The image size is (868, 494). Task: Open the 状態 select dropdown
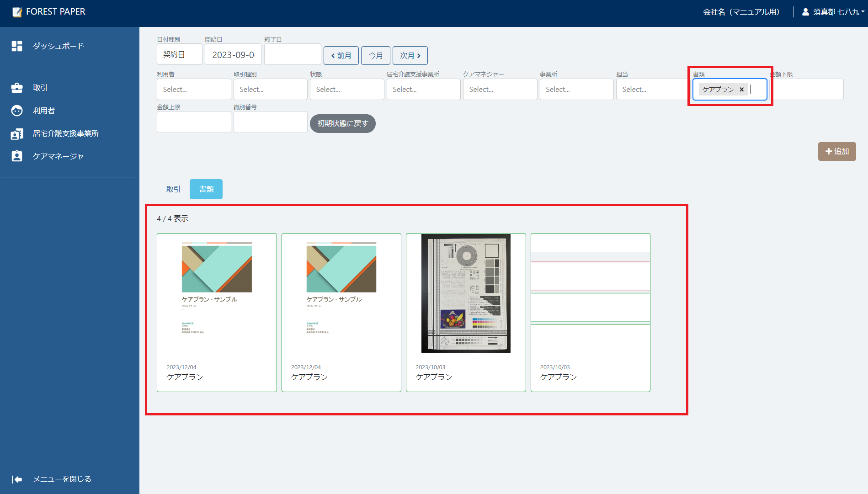pyautogui.click(x=347, y=90)
